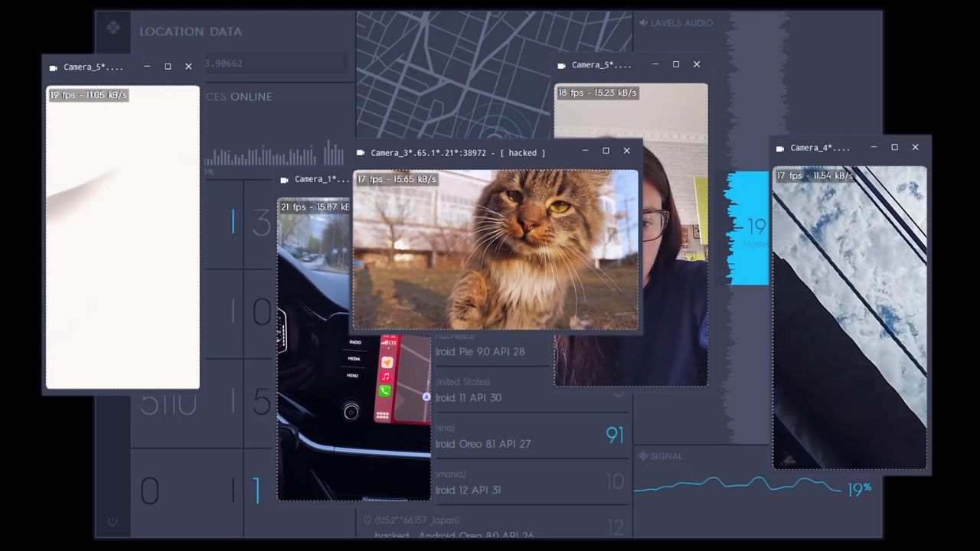Click the power icon at bottom-left of dashboard

[113, 521]
